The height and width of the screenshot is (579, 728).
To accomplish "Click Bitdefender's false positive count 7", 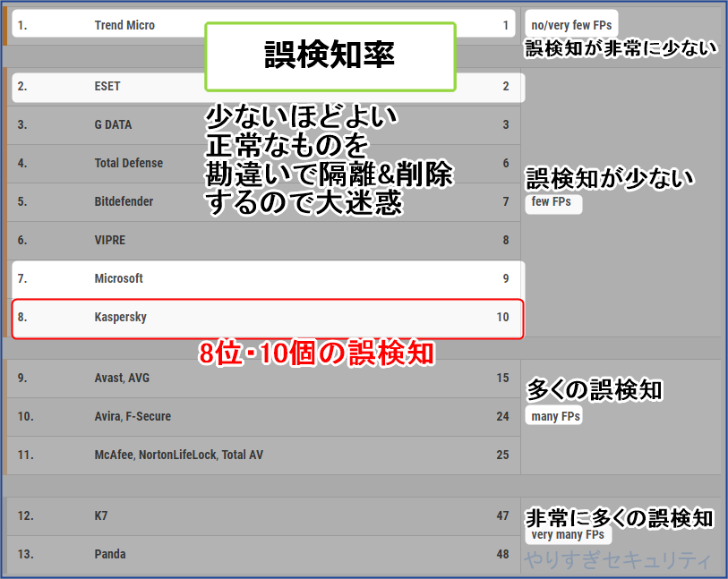I will [506, 202].
